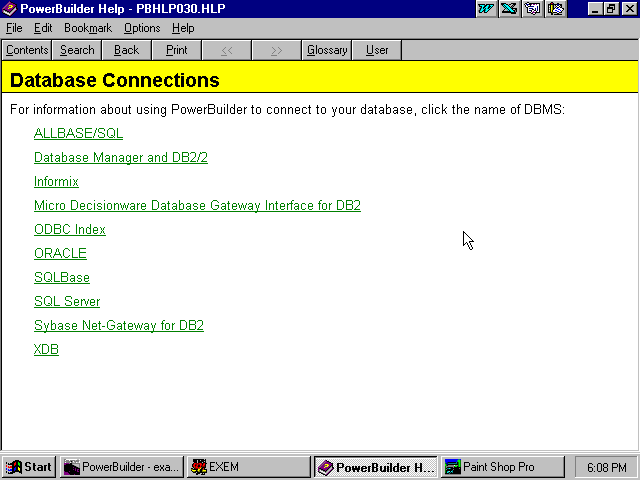Open the Edit menu
Image resolution: width=640 pixels, height=480 pixels.
point(43,28)
